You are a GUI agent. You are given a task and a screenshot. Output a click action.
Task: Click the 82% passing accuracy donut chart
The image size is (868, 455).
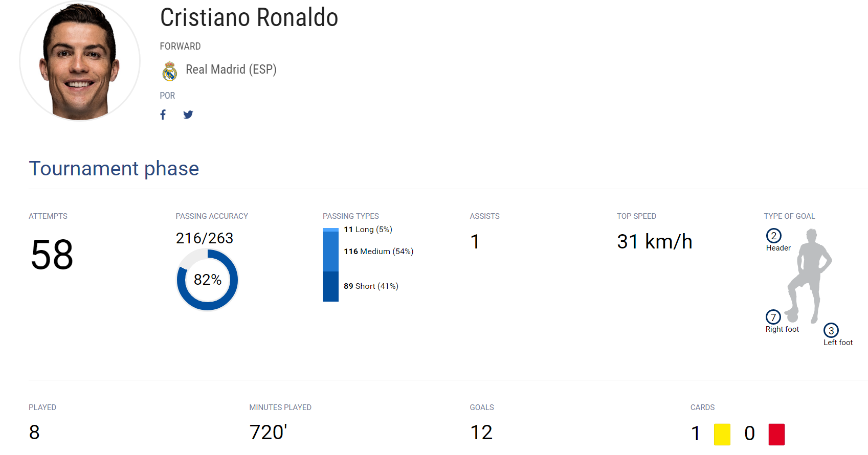[x=207, y=280]
